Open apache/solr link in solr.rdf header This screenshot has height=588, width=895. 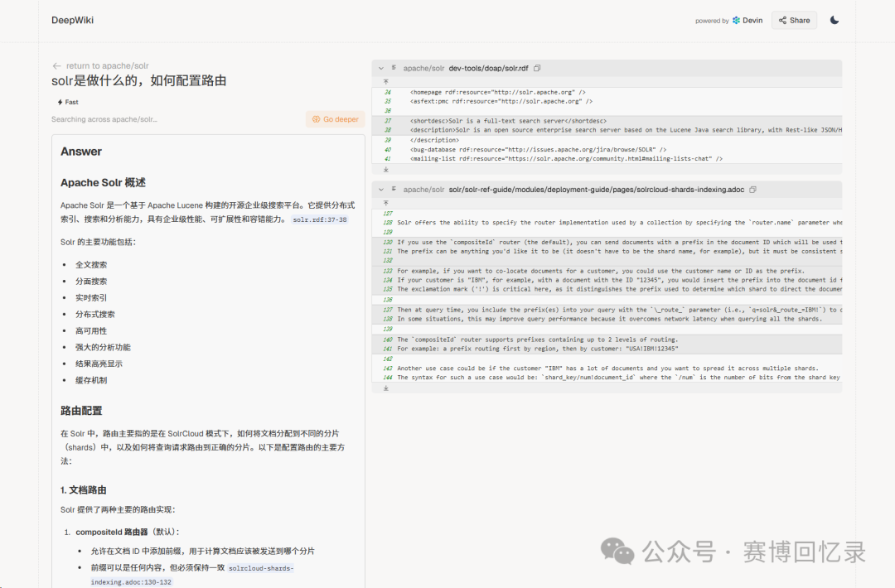423,69
